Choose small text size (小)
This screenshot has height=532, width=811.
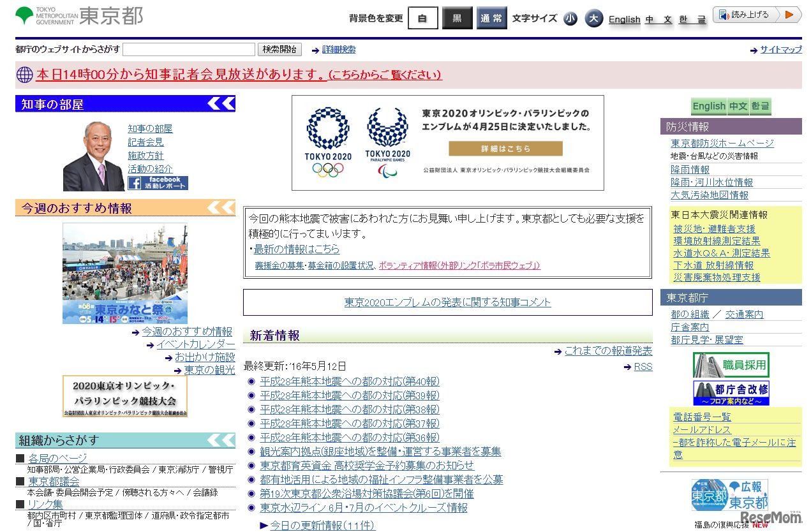point(570,18)
